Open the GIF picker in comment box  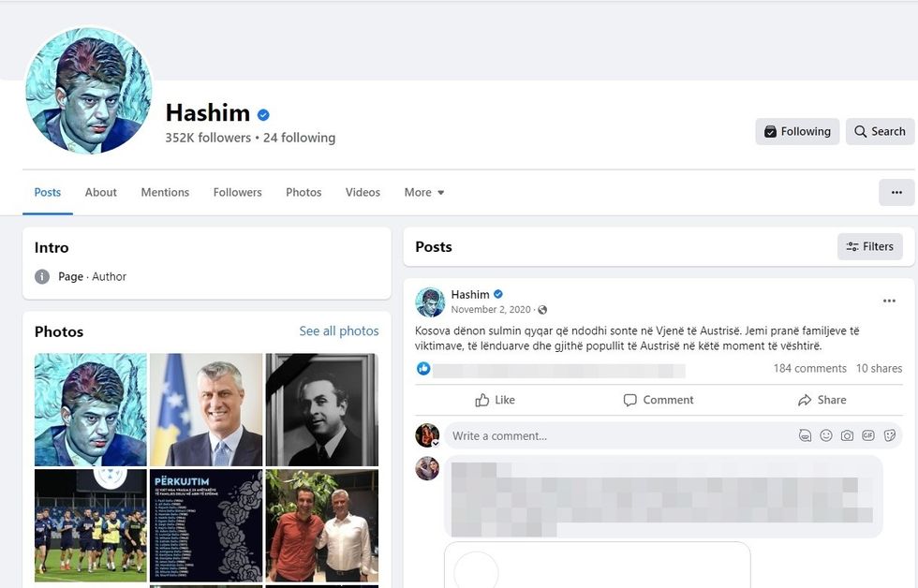coord(867,435)
